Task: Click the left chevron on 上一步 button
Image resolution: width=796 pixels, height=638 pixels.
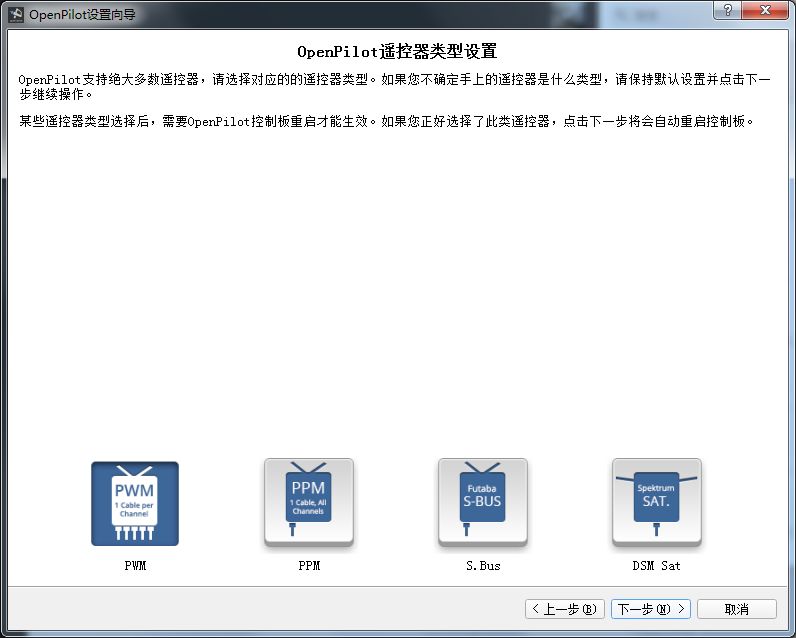Action: tap(536, 609)
